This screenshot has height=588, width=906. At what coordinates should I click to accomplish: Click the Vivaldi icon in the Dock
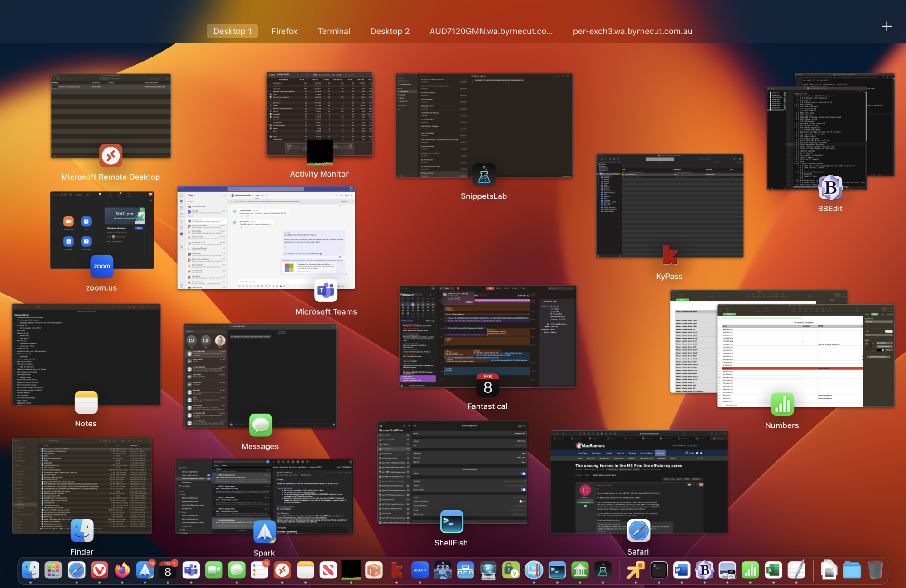point(99,570)
